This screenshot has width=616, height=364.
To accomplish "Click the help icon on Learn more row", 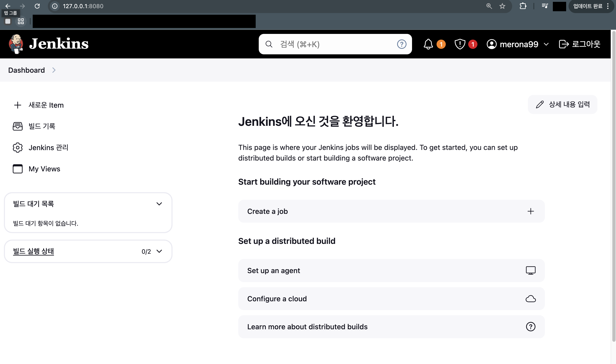I will pyautogui.click(x=531, y=327).
